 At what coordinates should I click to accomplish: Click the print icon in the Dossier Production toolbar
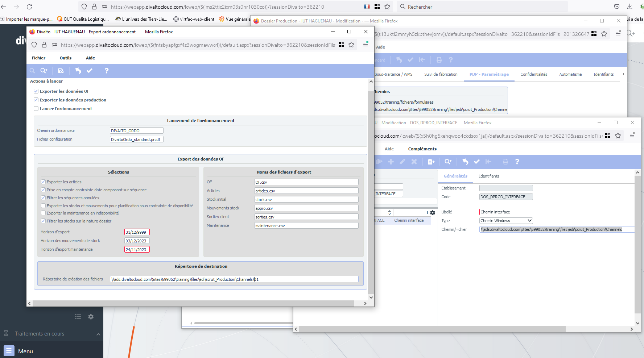[x=439, y=60]
